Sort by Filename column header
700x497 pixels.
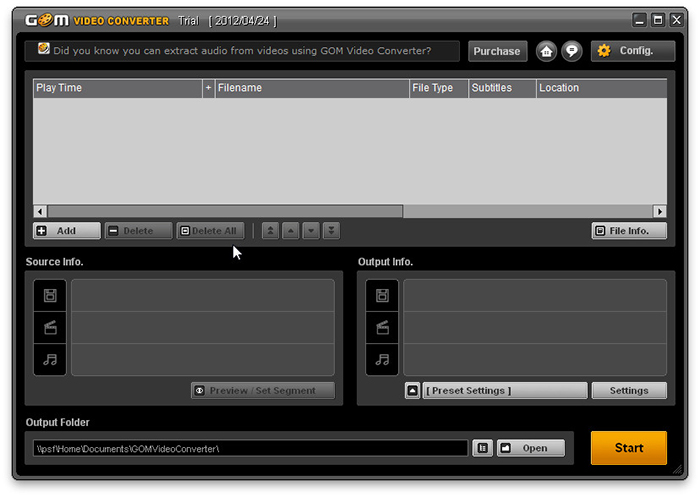(x=312, y=88)
